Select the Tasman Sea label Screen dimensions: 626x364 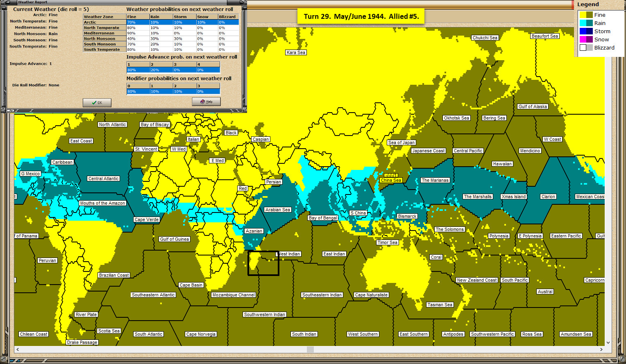point(440,305)
